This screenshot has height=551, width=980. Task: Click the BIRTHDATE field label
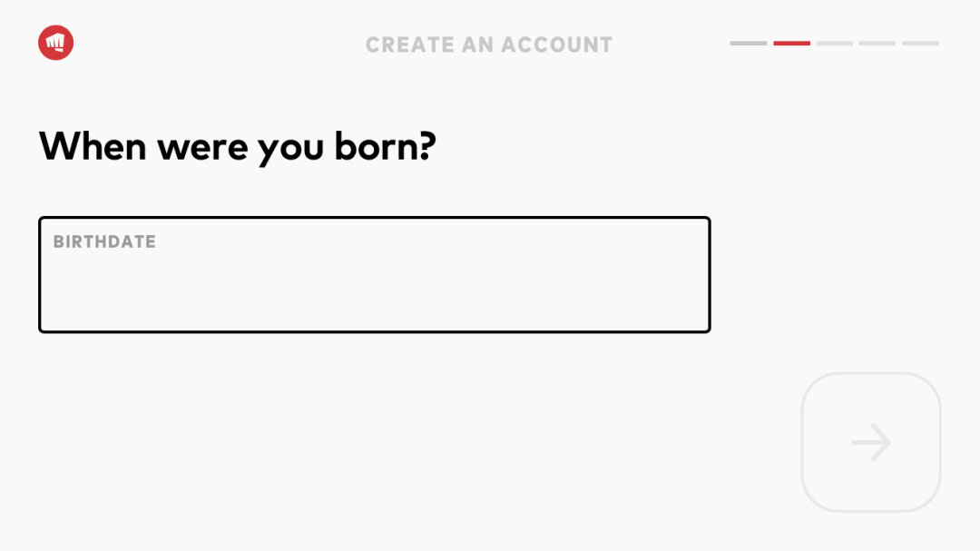coord(104,241)
